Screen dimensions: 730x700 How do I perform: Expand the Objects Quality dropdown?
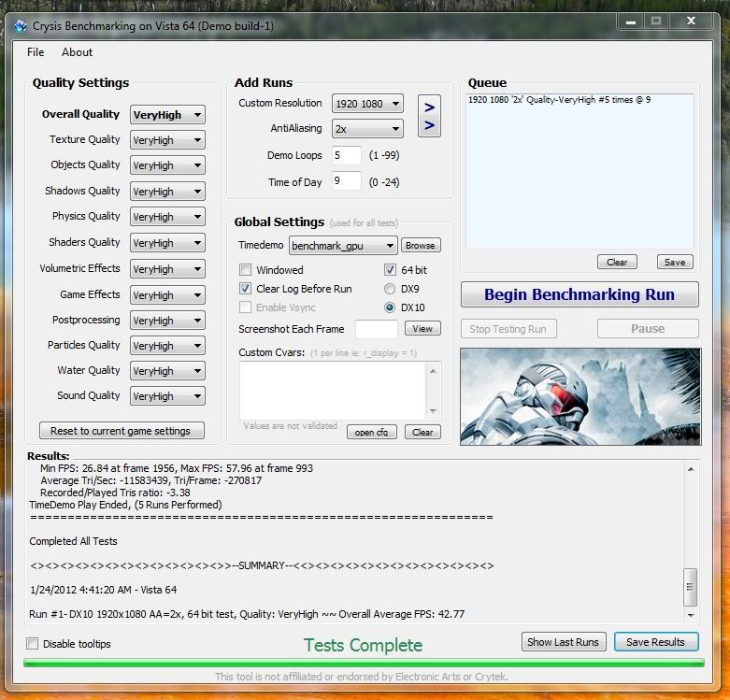[167, 165]
